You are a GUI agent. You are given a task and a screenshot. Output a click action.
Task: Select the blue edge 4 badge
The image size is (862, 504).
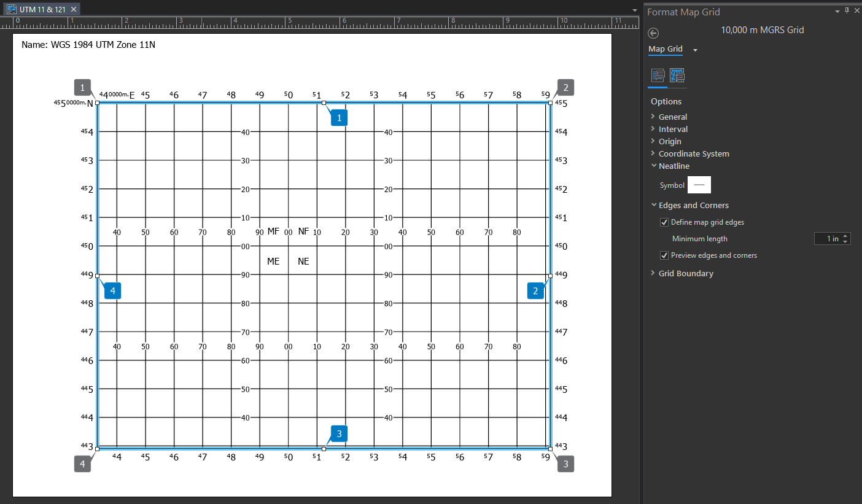[x=112, y=290]
